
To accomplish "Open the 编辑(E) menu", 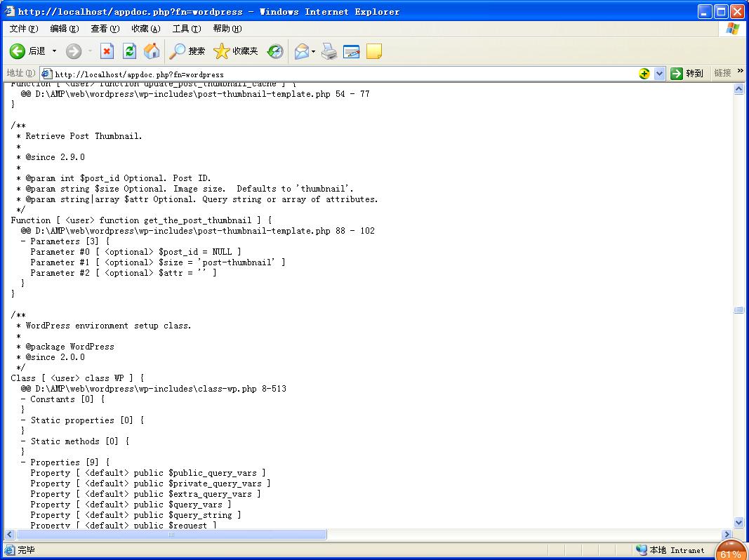I will click(x=65, y=29).
